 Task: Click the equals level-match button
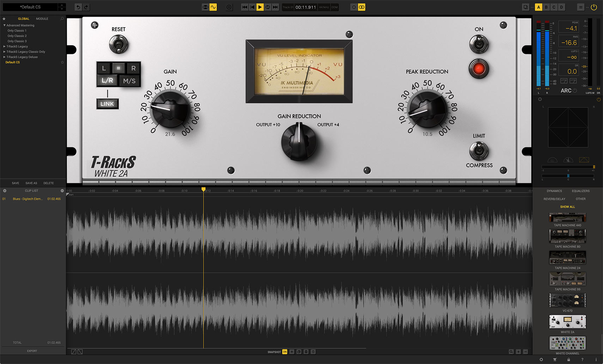tap(580, 7)
